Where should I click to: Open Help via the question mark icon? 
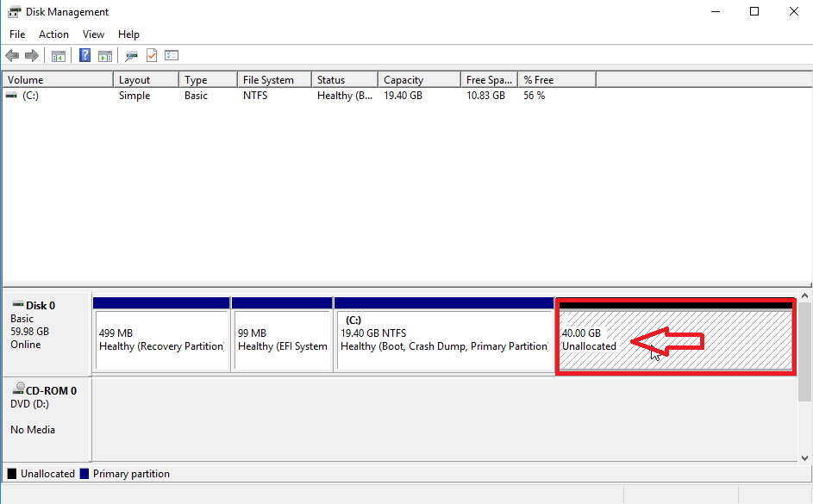point(84,55)
